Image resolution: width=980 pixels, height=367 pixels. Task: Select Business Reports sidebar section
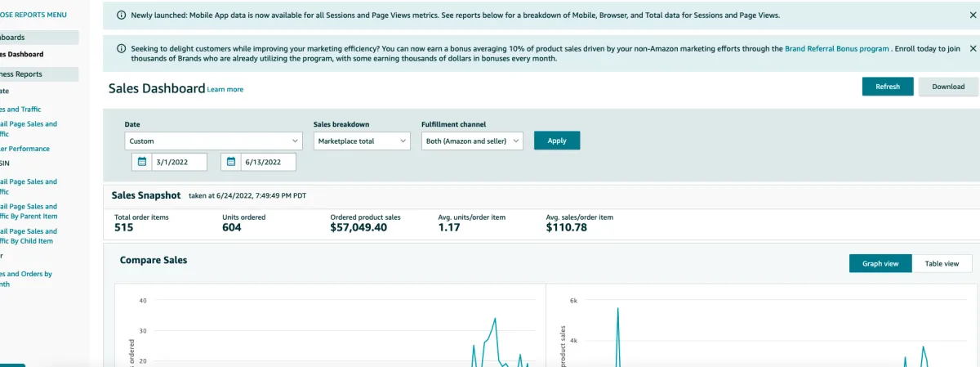[39, 74]
